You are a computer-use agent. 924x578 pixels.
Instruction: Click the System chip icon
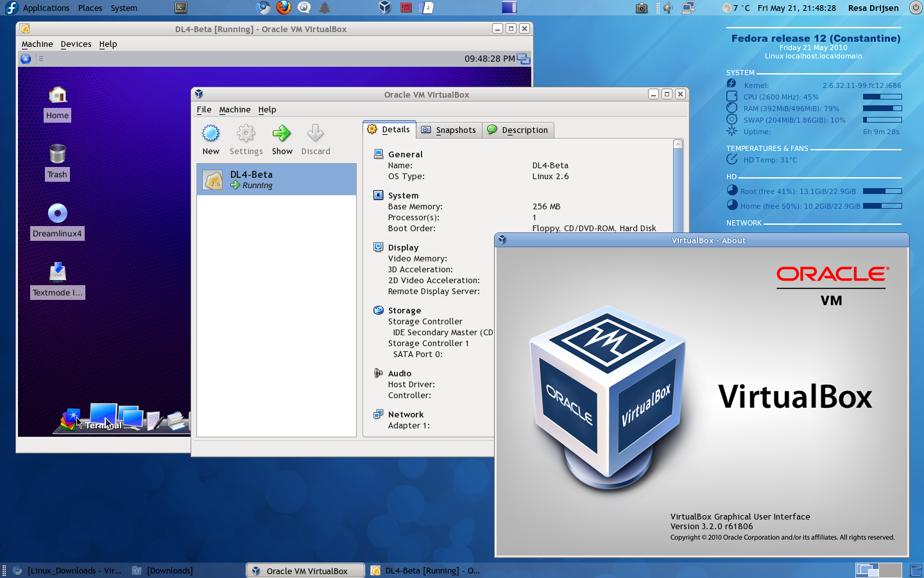coord(379,195)
